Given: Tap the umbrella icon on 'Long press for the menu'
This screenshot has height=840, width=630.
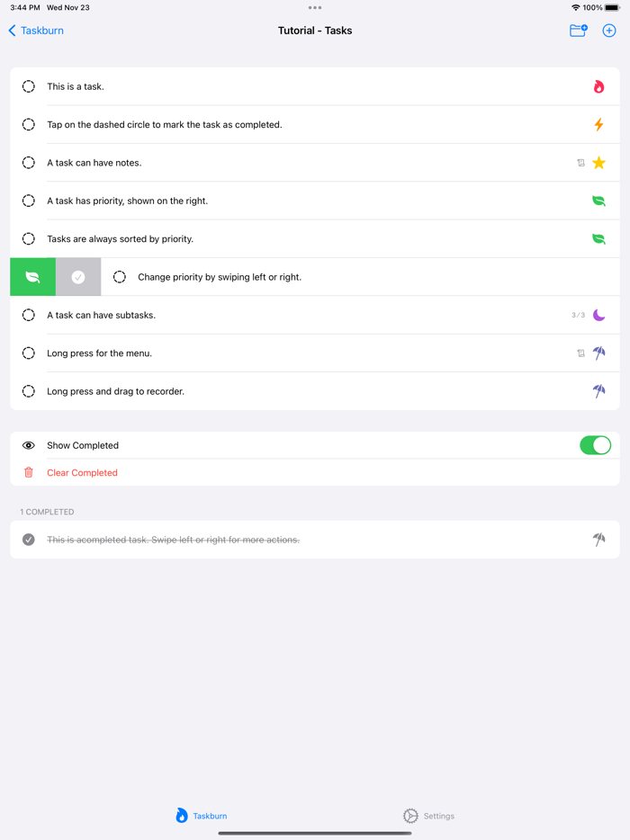Looking at the screenshot, I should (x=599, y=353).
